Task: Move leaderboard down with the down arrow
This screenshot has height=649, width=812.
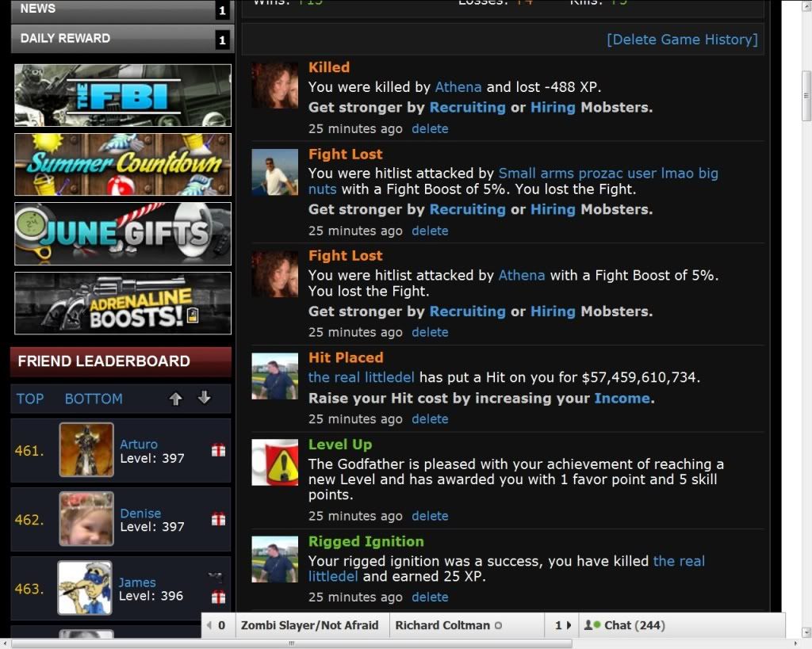Action: (204, 398)
